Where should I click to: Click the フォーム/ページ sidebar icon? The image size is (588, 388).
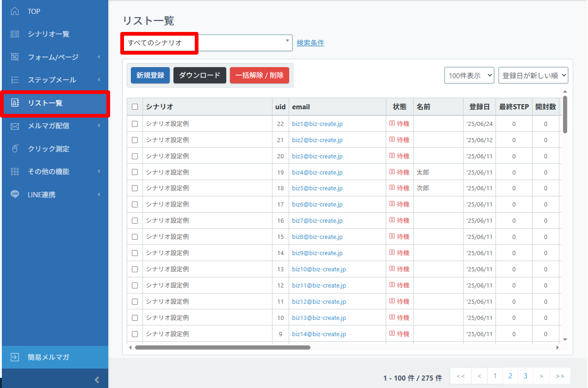point(15,57)
